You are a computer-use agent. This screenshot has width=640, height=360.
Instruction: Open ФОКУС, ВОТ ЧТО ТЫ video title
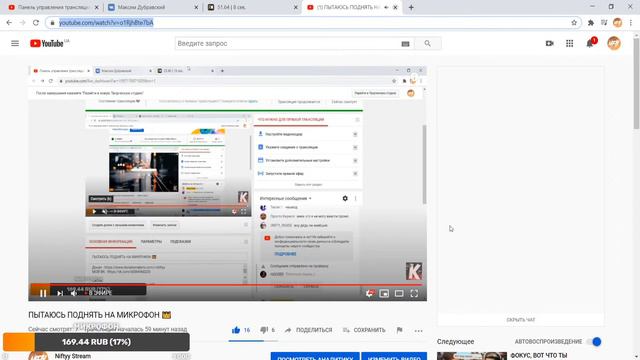click(x=539, y=356)
